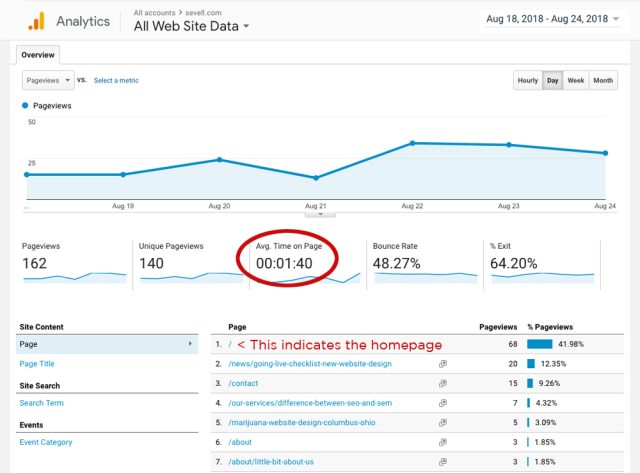This screenshot has width=640, height=473.
Task: Click the Aug 24 data point on chart
Action: [605, 153]
